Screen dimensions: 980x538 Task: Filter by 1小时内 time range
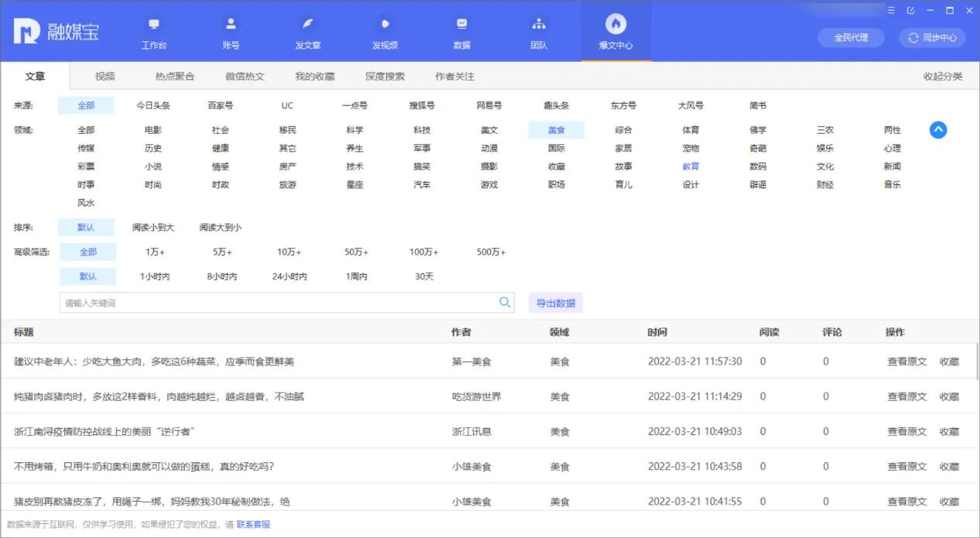point(156,276)
